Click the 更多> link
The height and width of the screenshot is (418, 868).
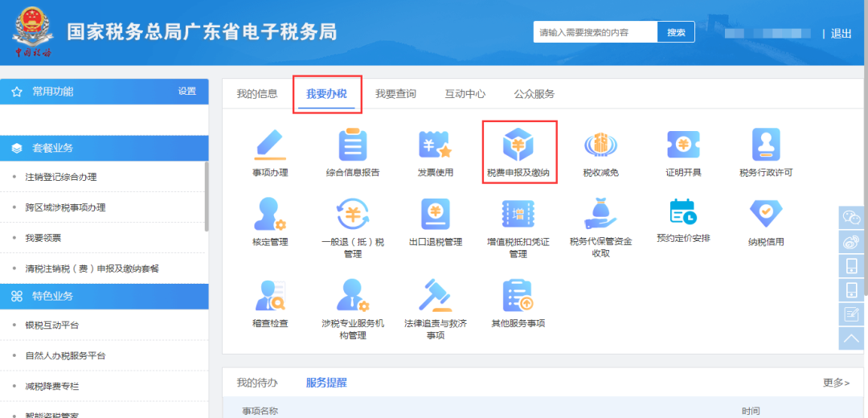point(837,383)
